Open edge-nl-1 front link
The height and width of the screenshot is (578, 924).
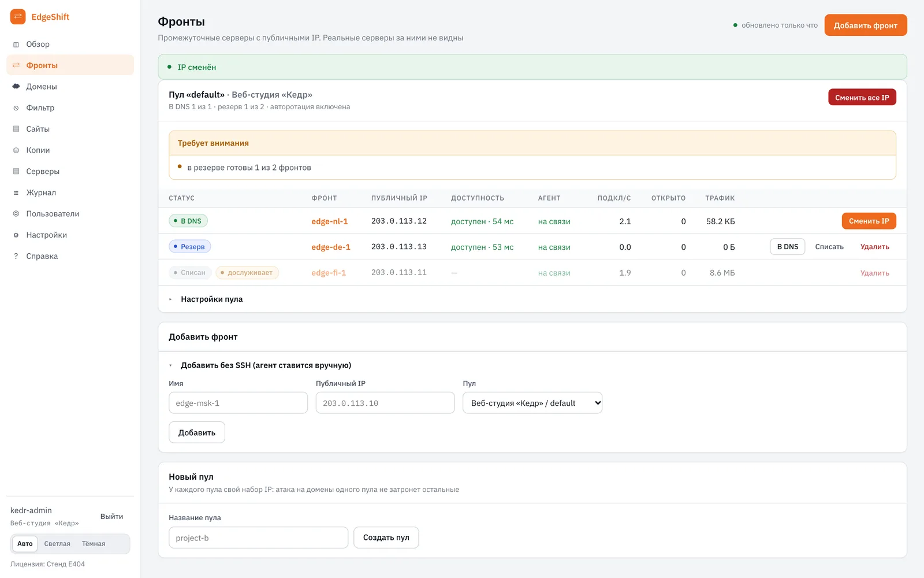coord(330,221)
